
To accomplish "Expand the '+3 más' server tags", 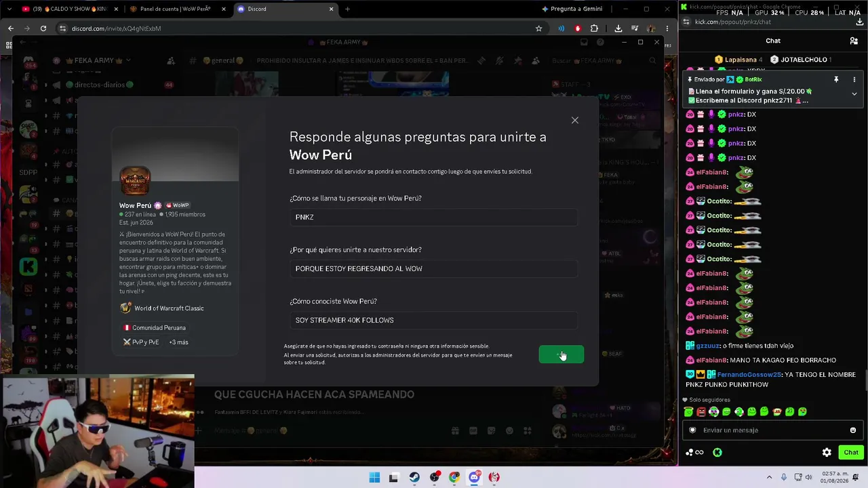I will [178, 342].
